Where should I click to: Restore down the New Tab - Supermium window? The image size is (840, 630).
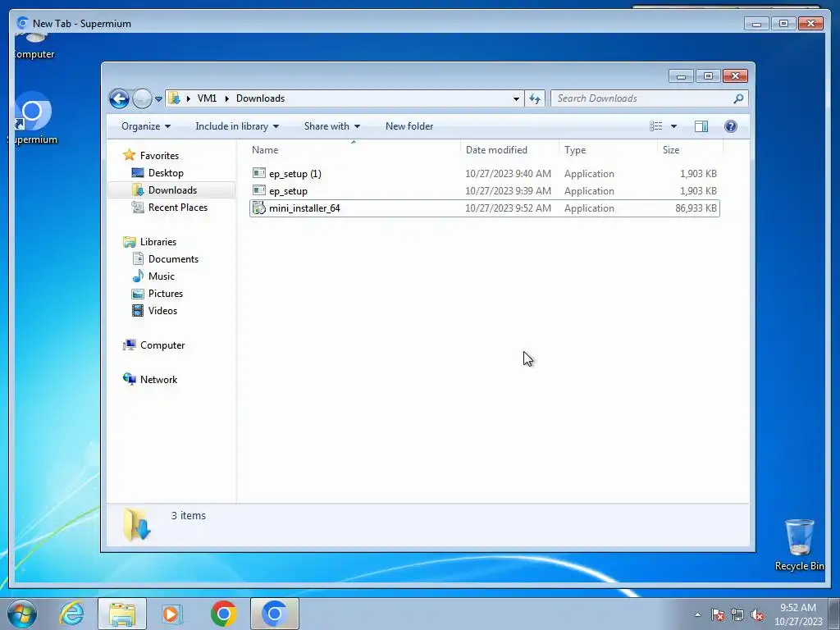[783, 24]
